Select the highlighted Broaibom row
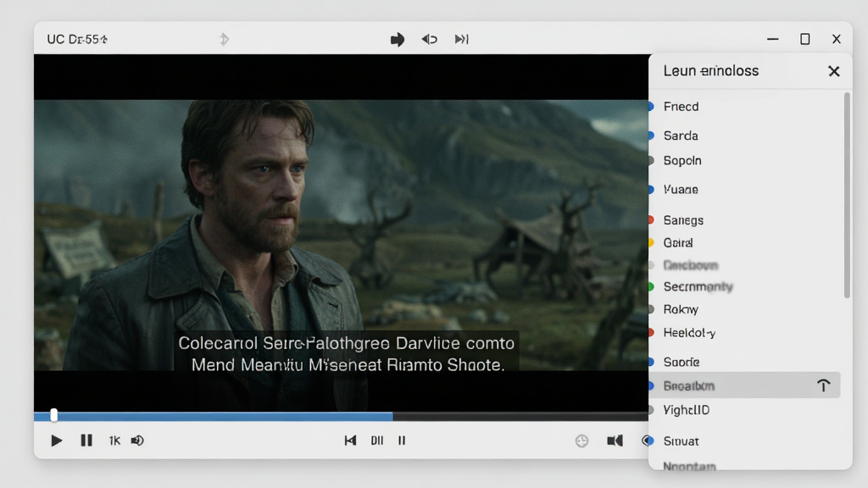This screenshot has width=868, height=488. coord(744,385)
